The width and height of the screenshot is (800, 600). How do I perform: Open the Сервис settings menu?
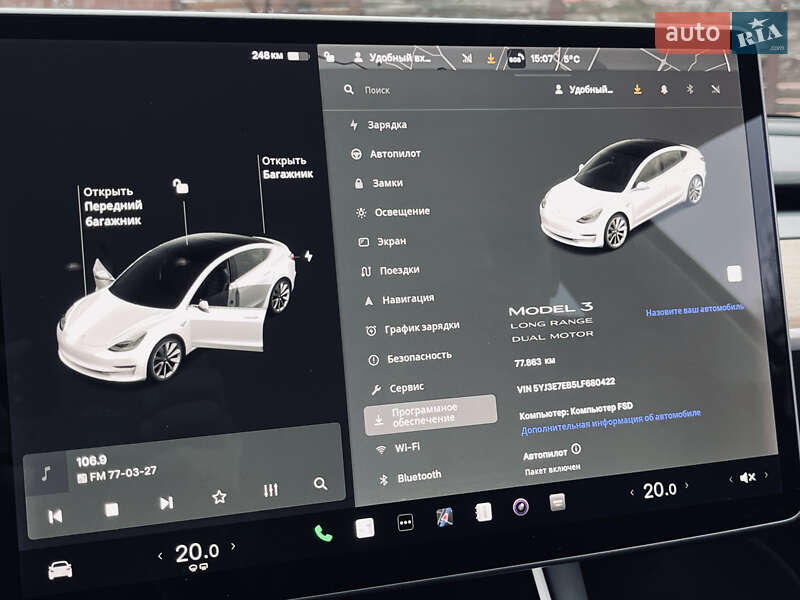click(397, 388)
